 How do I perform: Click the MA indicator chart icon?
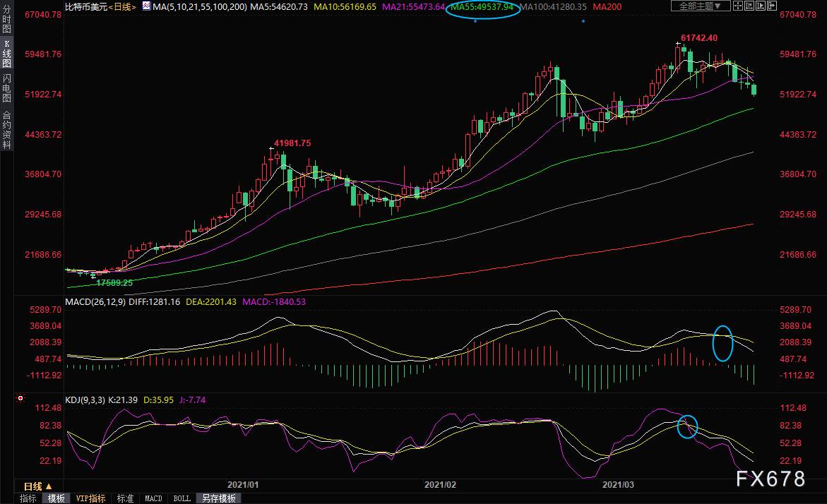pos(145,6)
